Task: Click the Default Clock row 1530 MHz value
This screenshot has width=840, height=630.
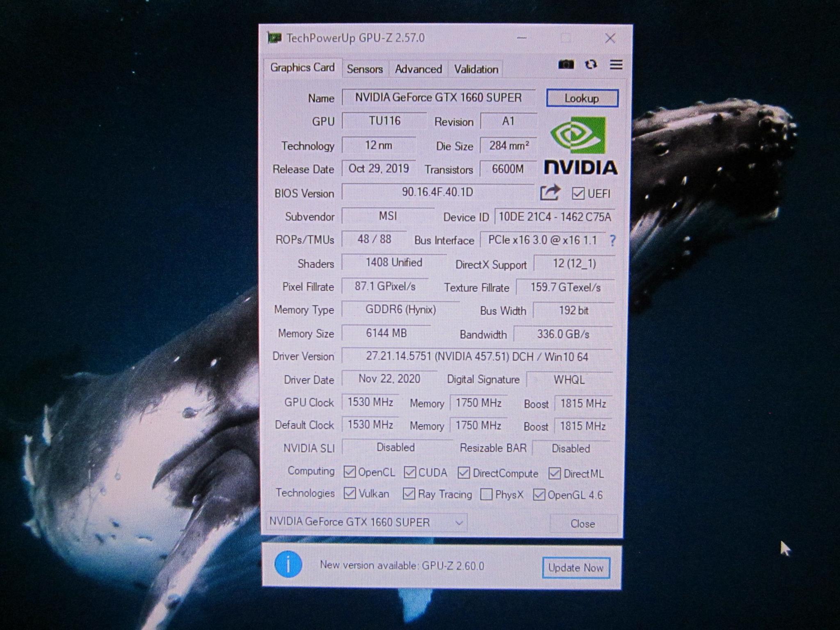Action: click(x=370, y=425)
